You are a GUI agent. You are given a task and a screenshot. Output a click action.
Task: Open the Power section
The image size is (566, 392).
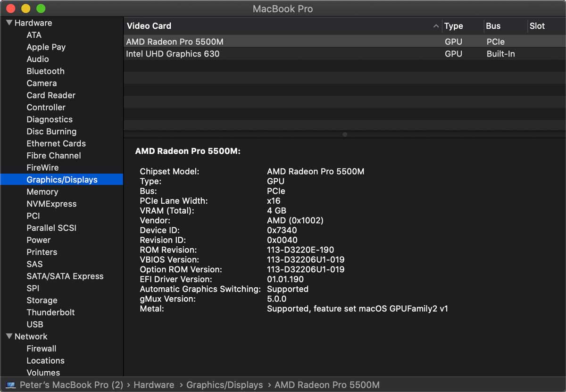[x=39, y=240]
